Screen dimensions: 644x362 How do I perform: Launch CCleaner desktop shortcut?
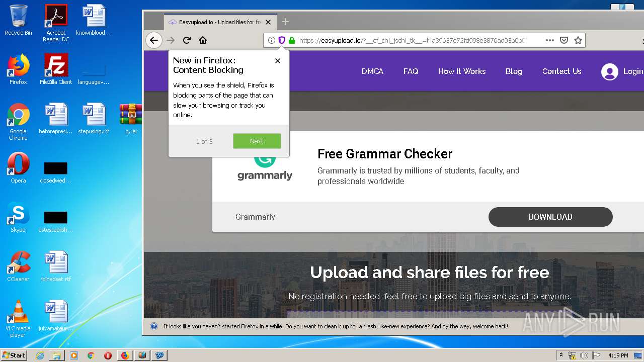pyautogui.click(x=18, y=266)
